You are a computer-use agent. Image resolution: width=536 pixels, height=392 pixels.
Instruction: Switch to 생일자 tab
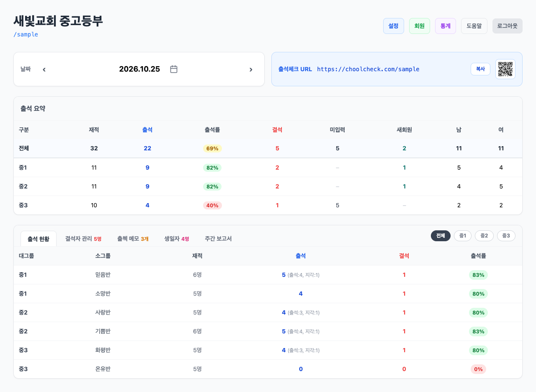pos(176,239)
